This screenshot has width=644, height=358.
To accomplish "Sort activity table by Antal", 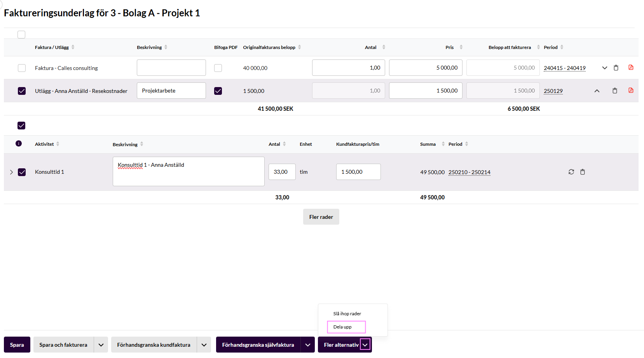I will tap(284, 144).
